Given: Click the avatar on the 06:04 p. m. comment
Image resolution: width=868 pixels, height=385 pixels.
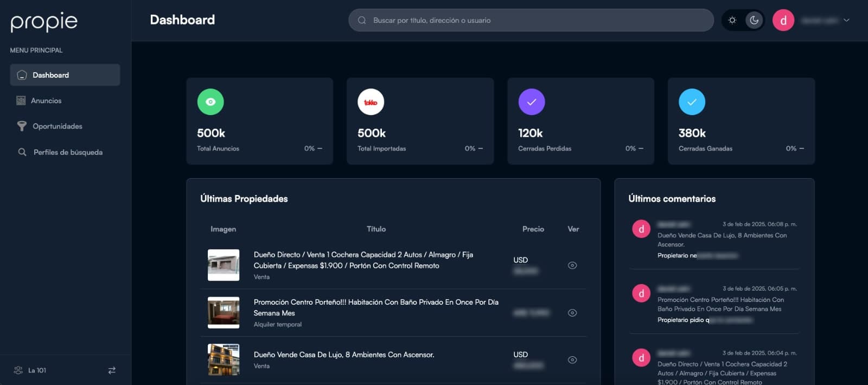Looking at the screenshot, I should tap(641, 358).
